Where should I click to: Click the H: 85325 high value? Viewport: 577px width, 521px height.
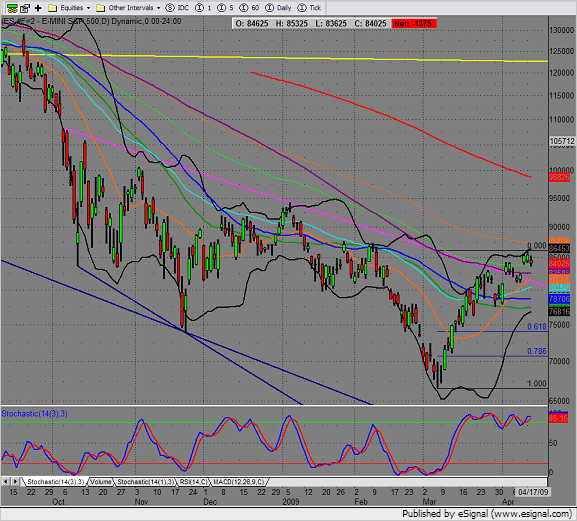(x=291, y=24)
